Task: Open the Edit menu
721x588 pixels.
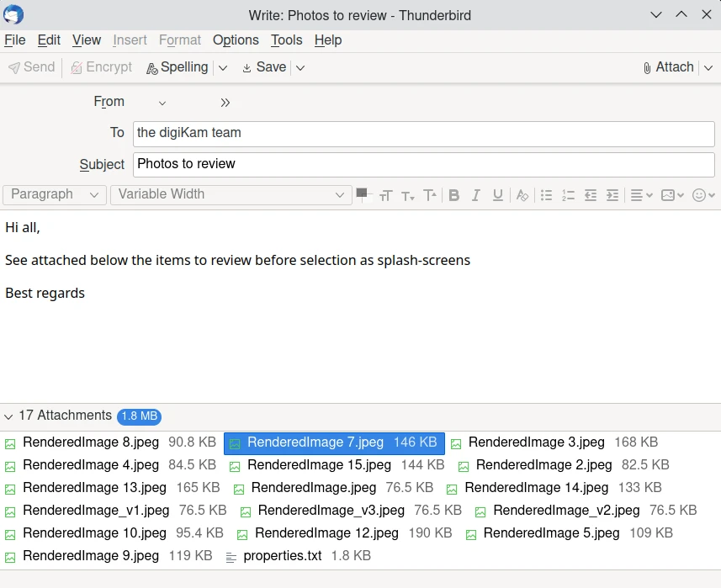Action: coord(49,40)
